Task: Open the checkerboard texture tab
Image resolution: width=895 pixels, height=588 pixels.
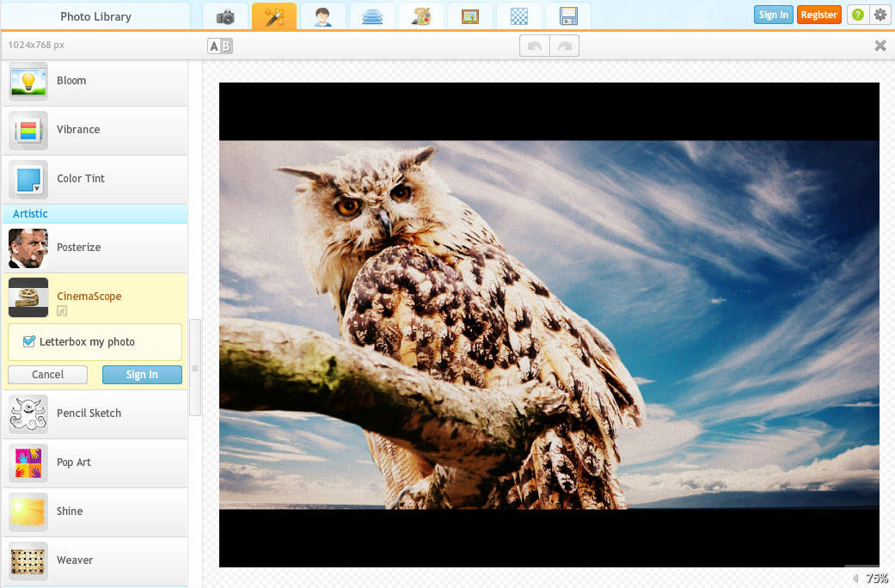Action: point(519,16)
